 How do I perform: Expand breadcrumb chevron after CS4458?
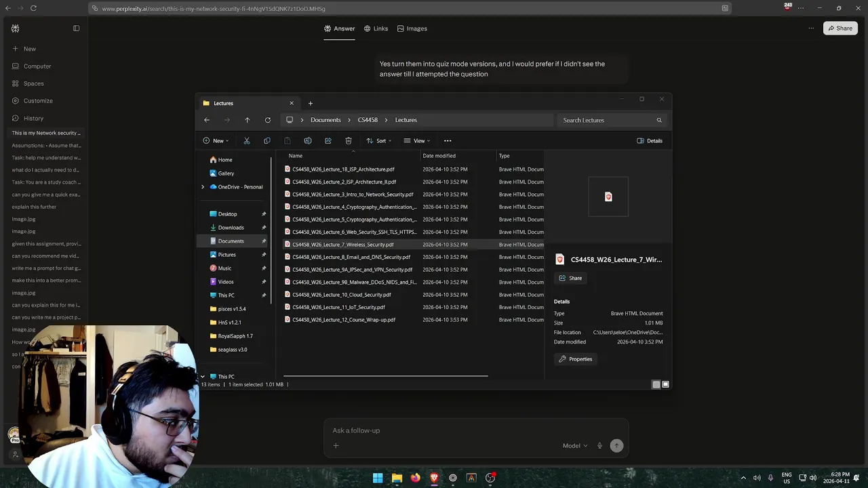pos(387,120)
